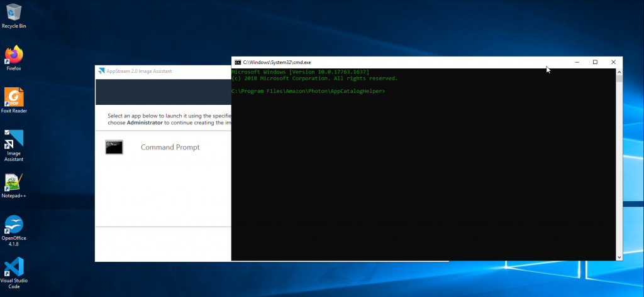Image resolution: width=644 pixels, height=297 pixels.
Task: Select the Image Assistant desktop shortcut
Action: pos(14,146)
